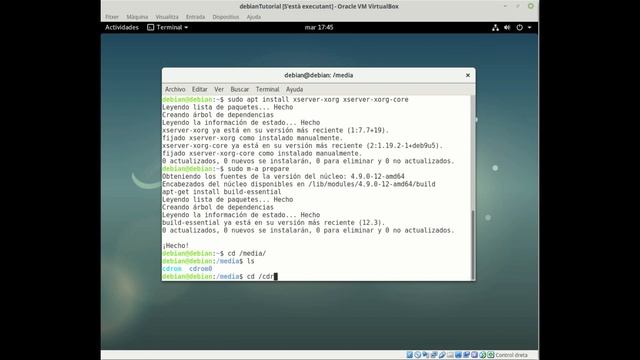The image size is (640, 360).
Task: Open the clock showing mar 17:45
Action: click(x=319, y=27)
